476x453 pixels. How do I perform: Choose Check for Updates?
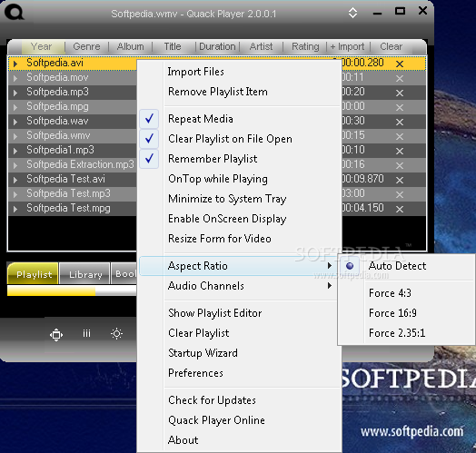[240, 400]
